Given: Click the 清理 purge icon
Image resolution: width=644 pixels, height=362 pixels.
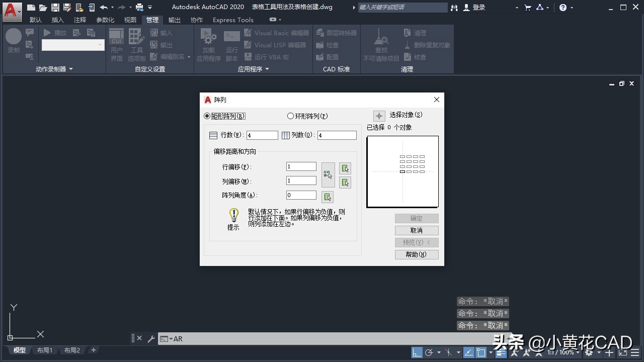Looking at the screenshot, I should (408, 32).
